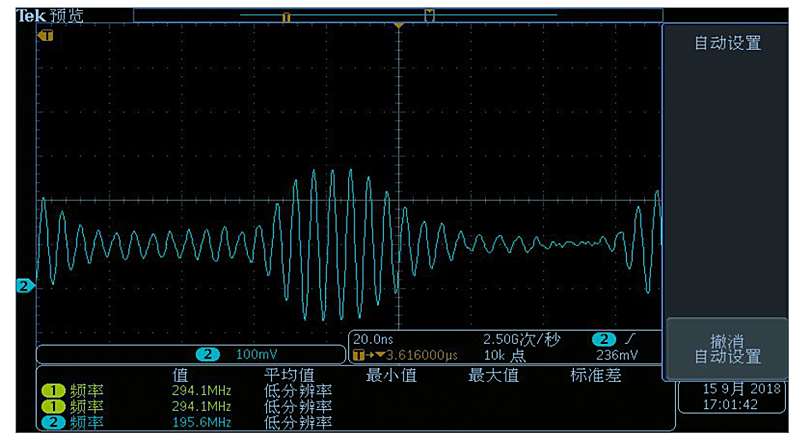The width and height of the screenshot is (800, 448).
Task: Click the waveform record overview bar
Action: pos(398,15)
